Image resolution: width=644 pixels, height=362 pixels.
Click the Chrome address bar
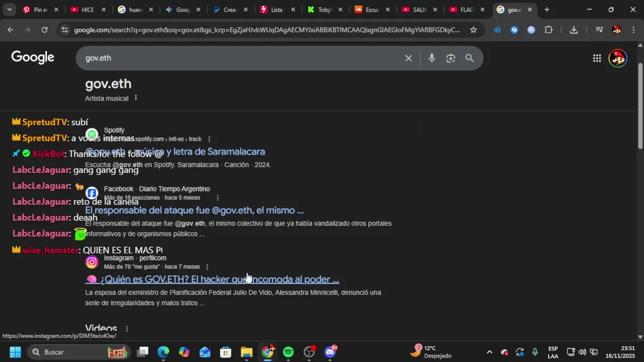coord(267,30)
